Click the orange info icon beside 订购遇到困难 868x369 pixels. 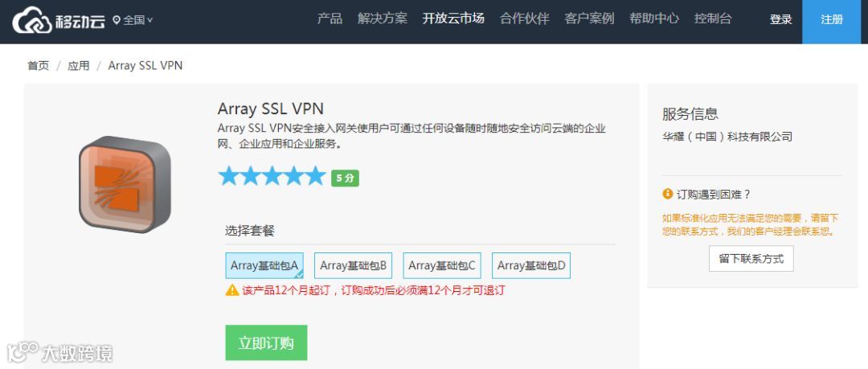pyautogui.click(x=668, y=194)
